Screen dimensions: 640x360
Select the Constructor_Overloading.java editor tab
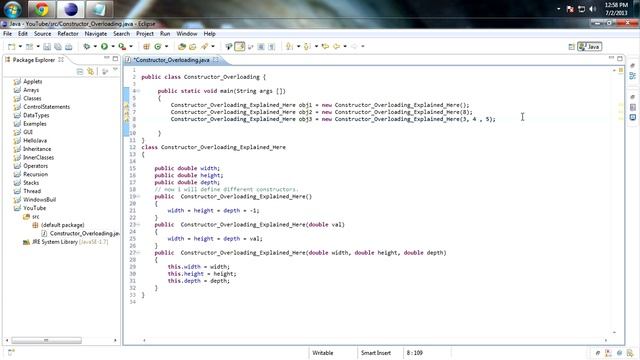click(x=171, y=60)
